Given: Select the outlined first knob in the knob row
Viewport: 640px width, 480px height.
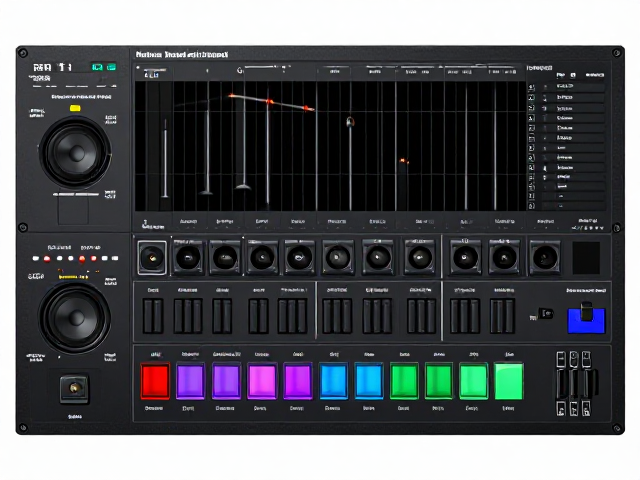Looking at the screenshot, I should click(x=152, y=258).
